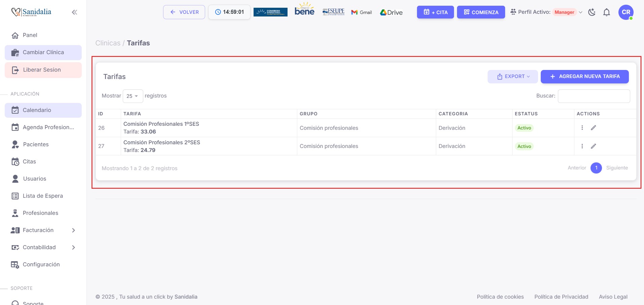Screen dimensions: 644x305
Task: Edit tarifa 26 using the pencil icon
Action: [x=594, y=128]
